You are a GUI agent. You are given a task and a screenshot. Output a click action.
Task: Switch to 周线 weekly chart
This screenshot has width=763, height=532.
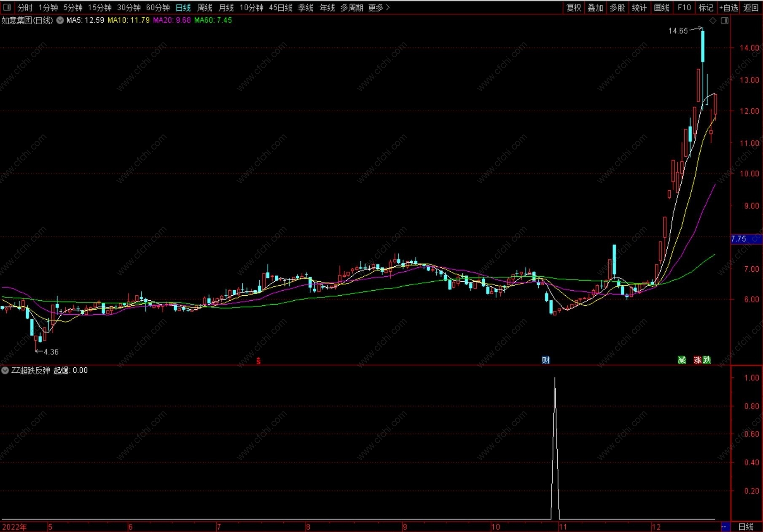[x=205, y=8]
